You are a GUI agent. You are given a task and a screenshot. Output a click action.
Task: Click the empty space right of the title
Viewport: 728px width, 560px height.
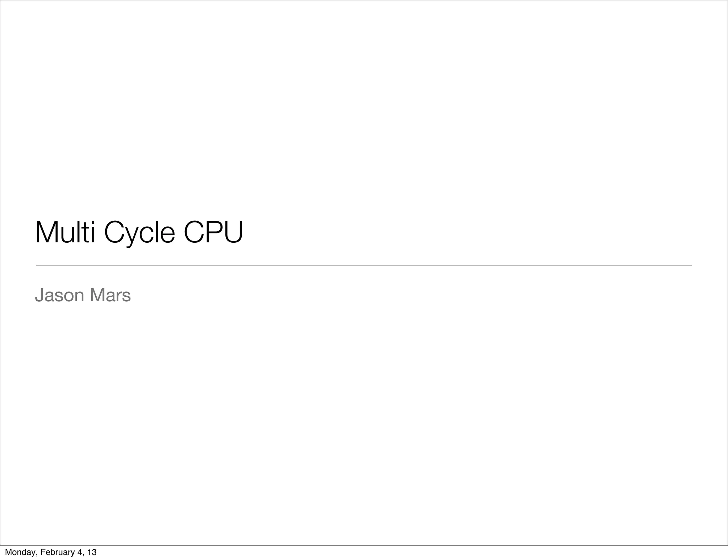[x=462, y=233]
